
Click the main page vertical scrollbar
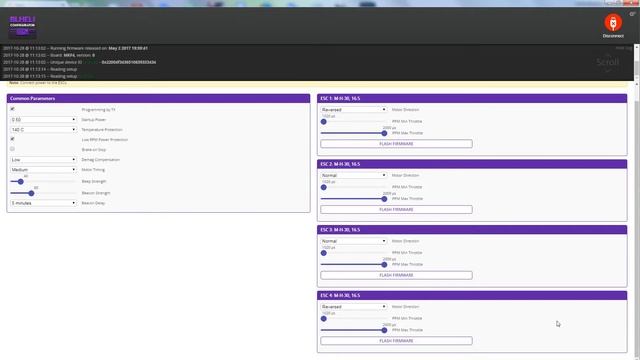637,220
